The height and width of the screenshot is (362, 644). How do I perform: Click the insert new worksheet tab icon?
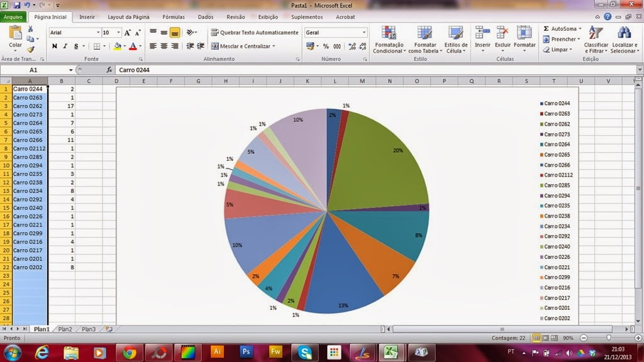click(x=109, y=329)
